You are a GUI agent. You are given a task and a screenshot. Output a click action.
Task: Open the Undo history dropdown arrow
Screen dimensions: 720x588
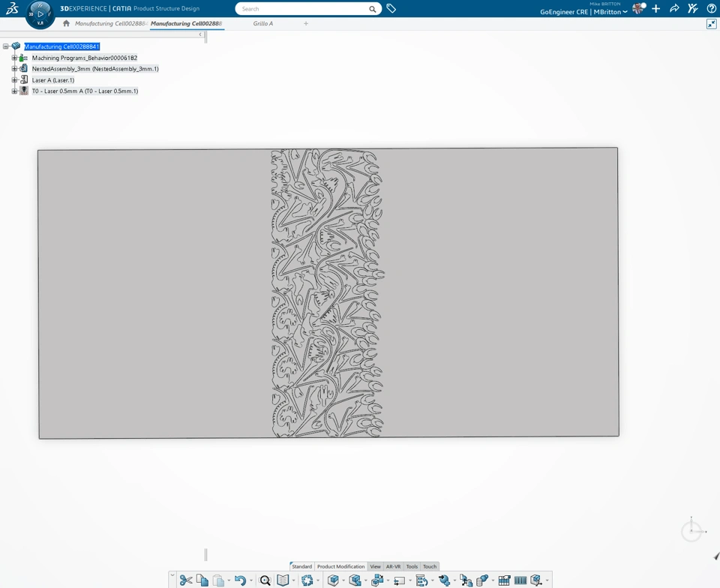click(250, 581)
